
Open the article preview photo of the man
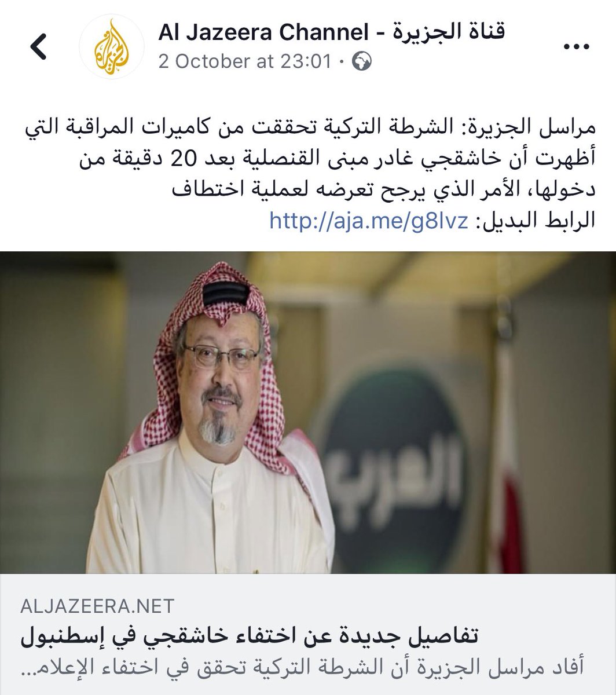(308, 412)
